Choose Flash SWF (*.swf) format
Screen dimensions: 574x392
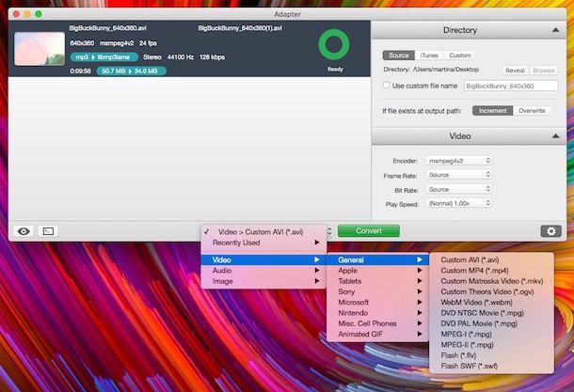click(x=491, y=366)
